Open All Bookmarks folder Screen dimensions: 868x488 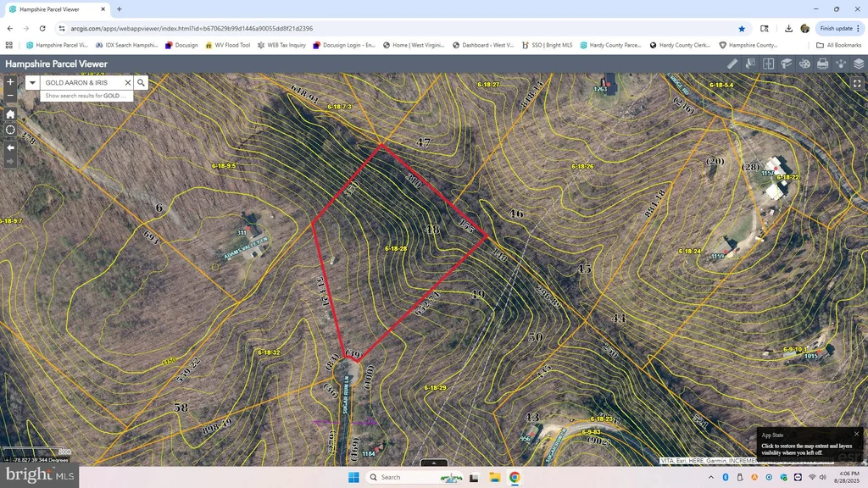pos(838,45)
